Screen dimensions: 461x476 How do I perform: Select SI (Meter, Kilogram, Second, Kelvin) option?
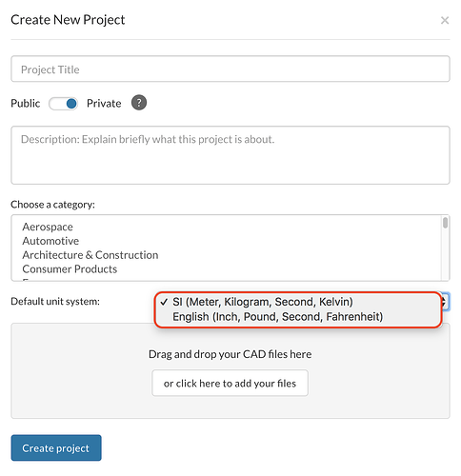(263, 302)
